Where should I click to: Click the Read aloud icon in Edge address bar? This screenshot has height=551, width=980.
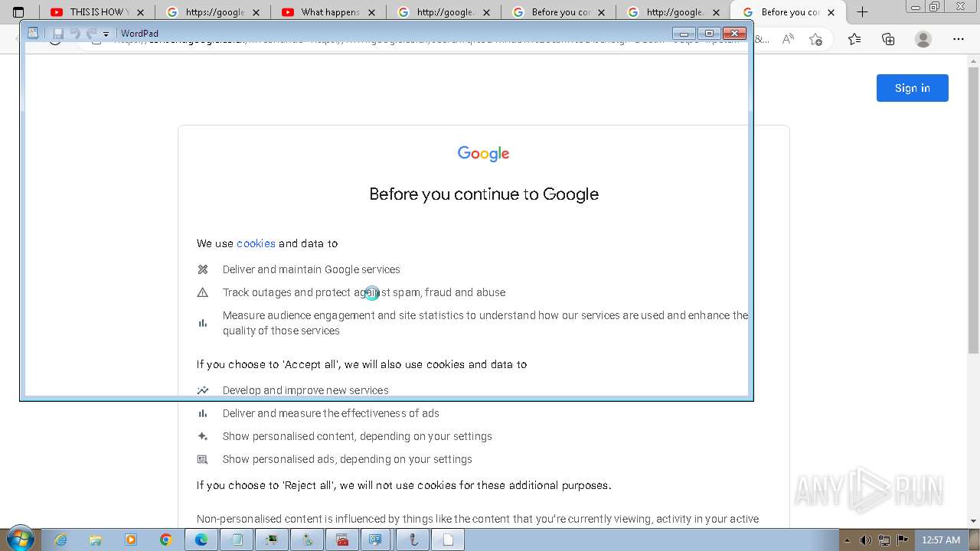(788, 39)
